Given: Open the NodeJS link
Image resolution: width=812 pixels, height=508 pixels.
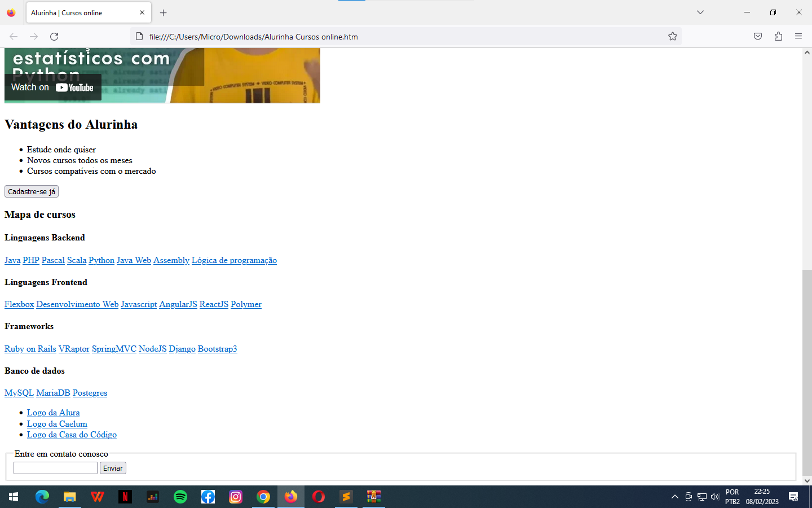Looking at the screenshot, I should click(x=152, y=349).
